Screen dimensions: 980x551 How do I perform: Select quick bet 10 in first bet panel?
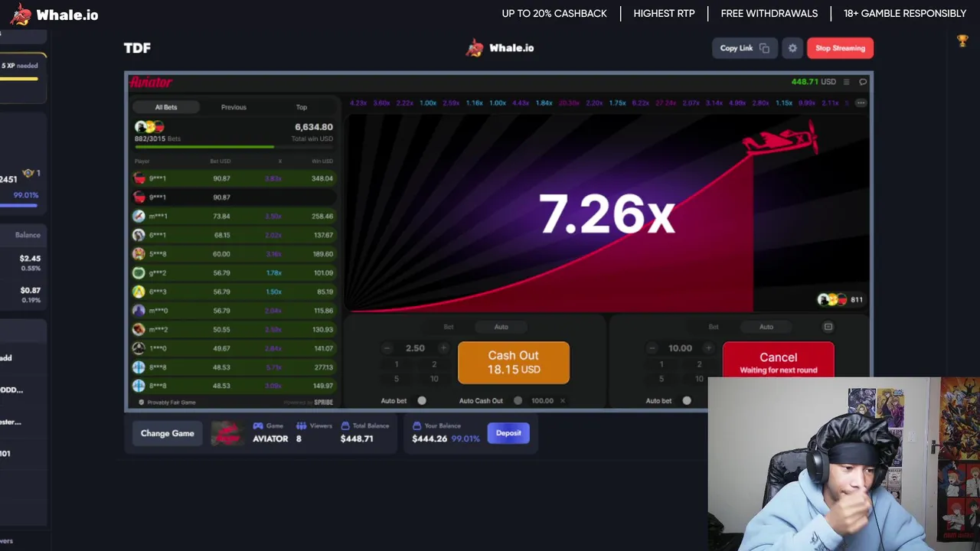click(434, 379)
